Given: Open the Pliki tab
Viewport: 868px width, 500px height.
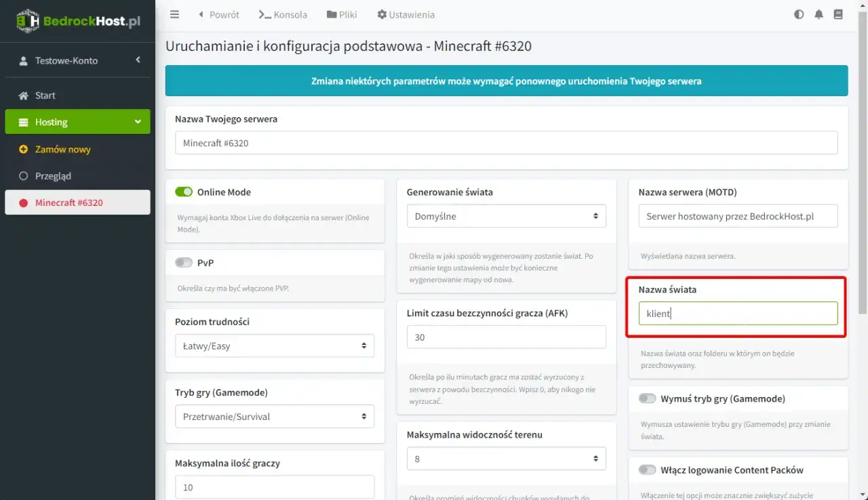Looking at the screenshot, I should pos(342,14).
